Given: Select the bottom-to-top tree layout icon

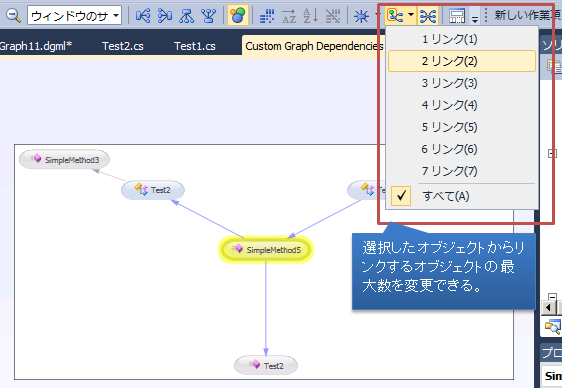Looking at the screenshot, I should [x=209, y=16].
